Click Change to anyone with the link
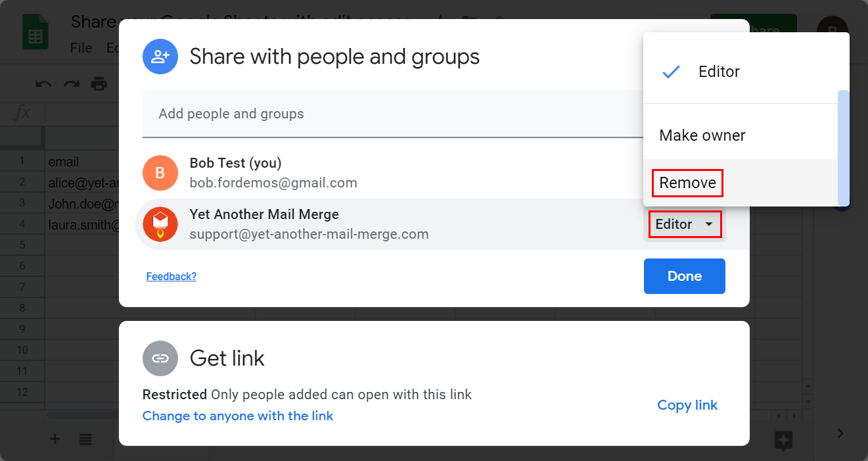The width and height of the screenshot is (868, 461). [238, 416]
